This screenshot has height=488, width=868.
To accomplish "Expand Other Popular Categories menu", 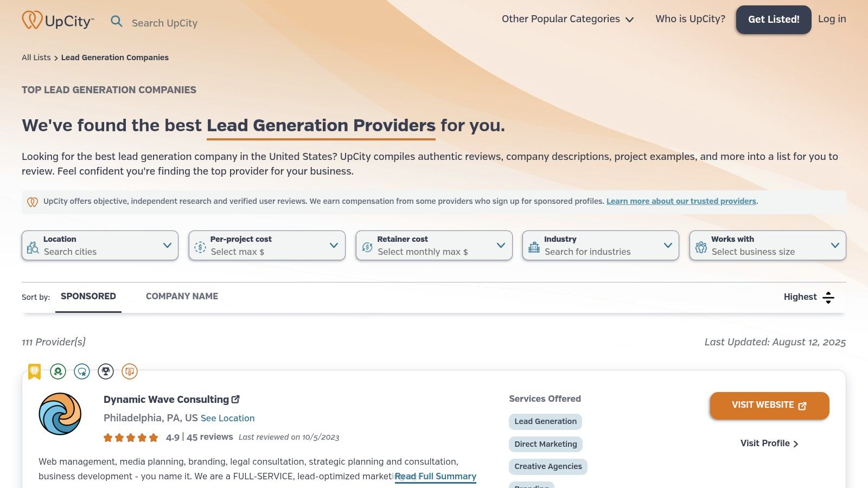I will tap(567, 19).
